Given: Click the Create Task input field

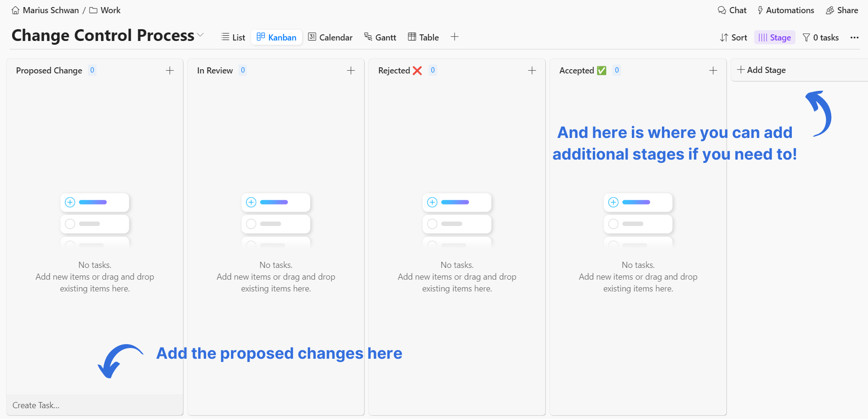Looking at the screenshot, I should pyautogui.click(x=94, y=405).
